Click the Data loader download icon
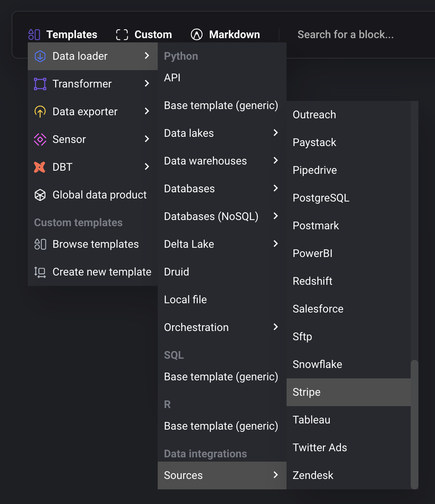Image resolution: width=435 pixels, height=504 pixels. point(40,56)
